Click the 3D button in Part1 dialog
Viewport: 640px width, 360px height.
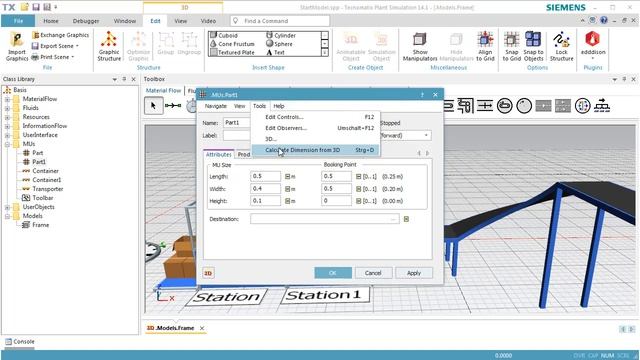208,273
